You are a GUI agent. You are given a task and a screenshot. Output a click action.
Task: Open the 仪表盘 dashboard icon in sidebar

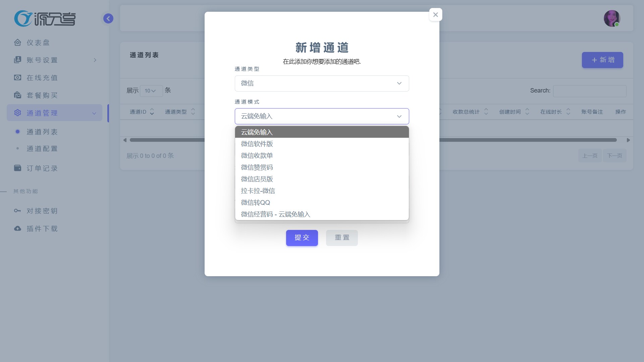coord(17,43)
